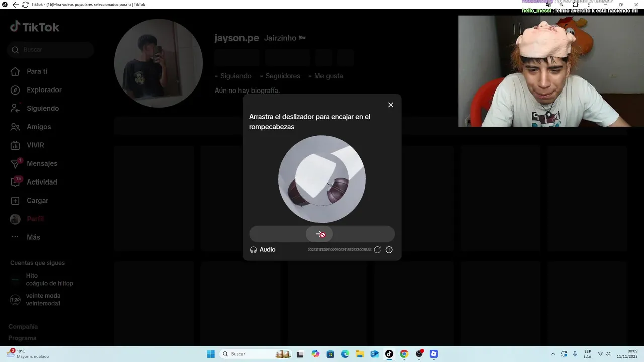
Task: Refresh the captcha puzzle image
Action: (377, 250)
